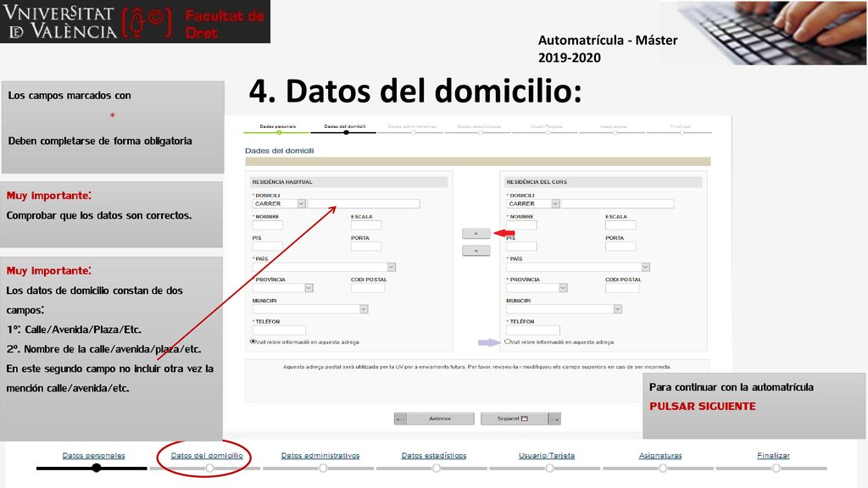The height and width of the screenshot is (488, 868).
Task: Open the CARRER dropdown in Residència del curs
Action: pos(533,203)
